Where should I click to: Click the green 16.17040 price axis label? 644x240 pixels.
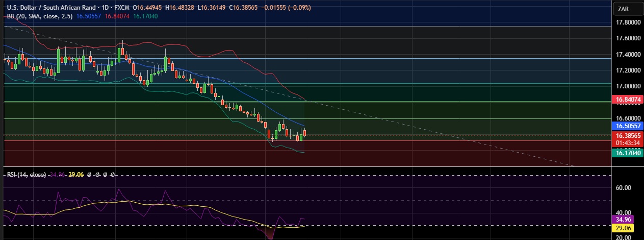click(627, 152)
